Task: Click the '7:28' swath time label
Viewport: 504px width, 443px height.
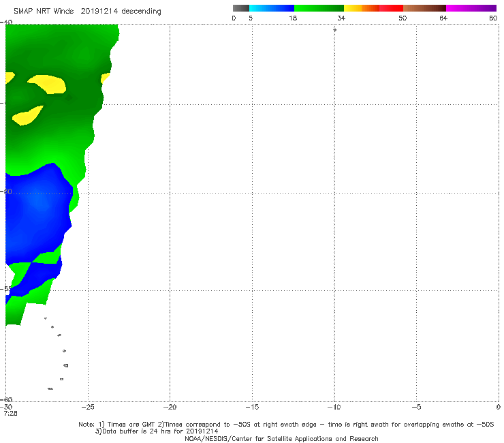Action: [x=11, y=414]
